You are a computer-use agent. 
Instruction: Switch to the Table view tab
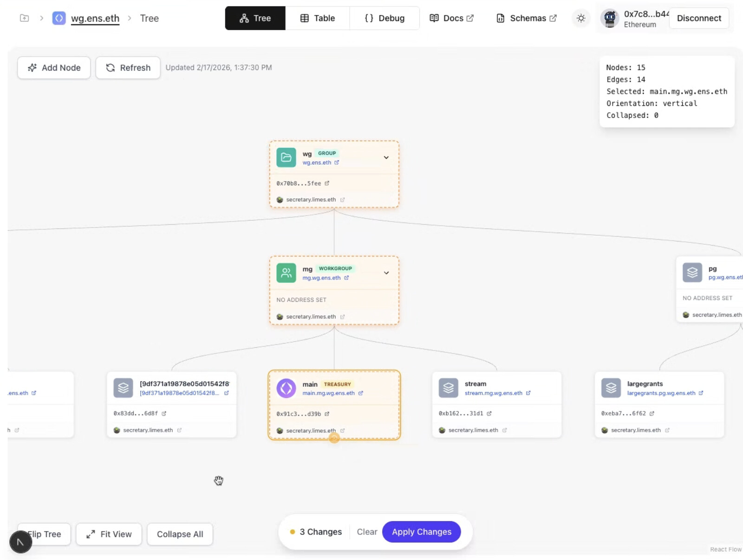pyautogui.click(x=317, y=18)
